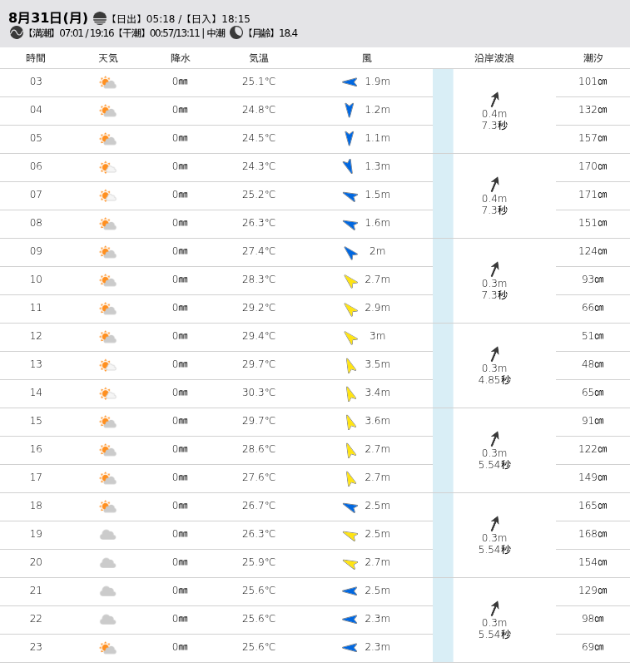Click the weather icon for hour 23

107,648
